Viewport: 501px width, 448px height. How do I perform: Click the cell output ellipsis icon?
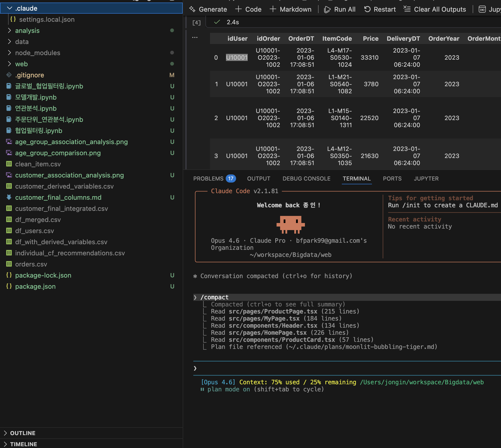(195, 37)
